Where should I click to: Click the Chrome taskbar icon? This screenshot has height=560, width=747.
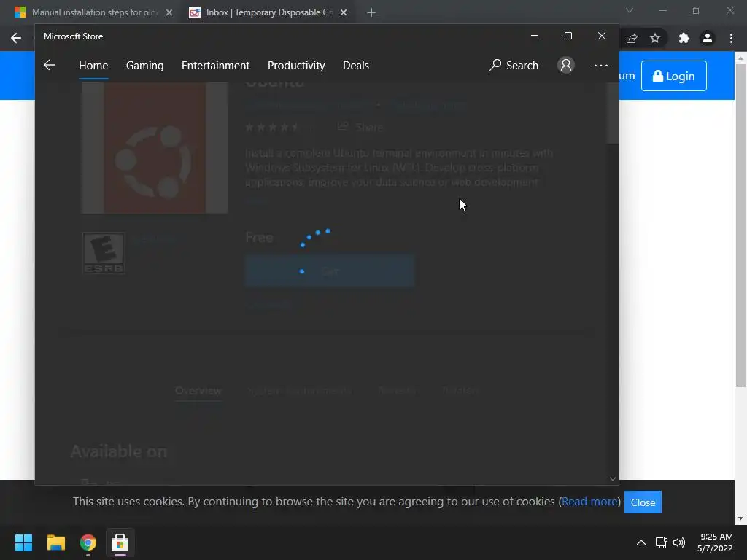click(x=88, y=542)
